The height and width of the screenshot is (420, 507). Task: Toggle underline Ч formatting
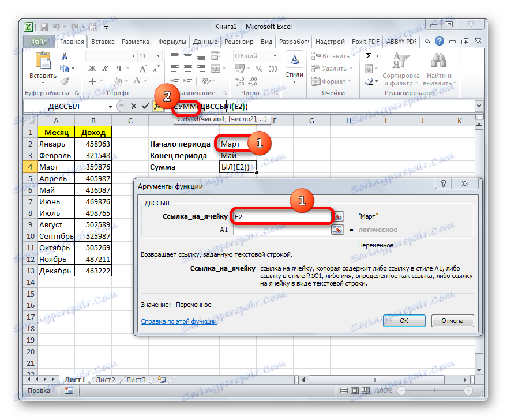click(x=119, y=69)
